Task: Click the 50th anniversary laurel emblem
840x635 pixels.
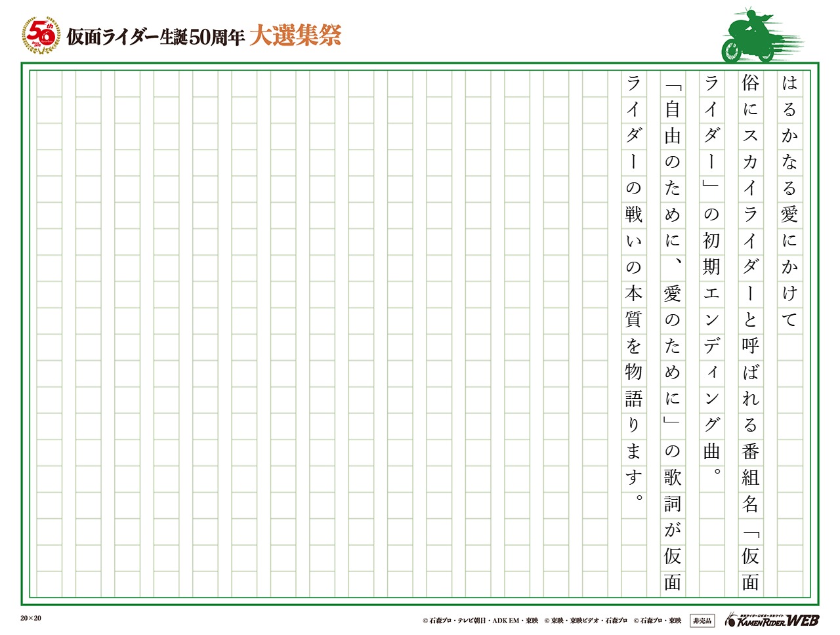Action: (41, 35)
